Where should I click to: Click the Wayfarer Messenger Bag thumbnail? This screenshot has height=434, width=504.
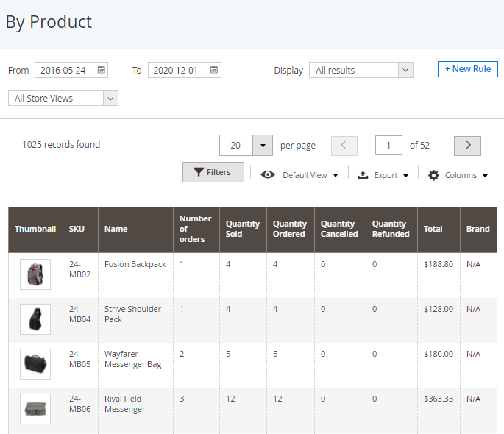(35, 364)
